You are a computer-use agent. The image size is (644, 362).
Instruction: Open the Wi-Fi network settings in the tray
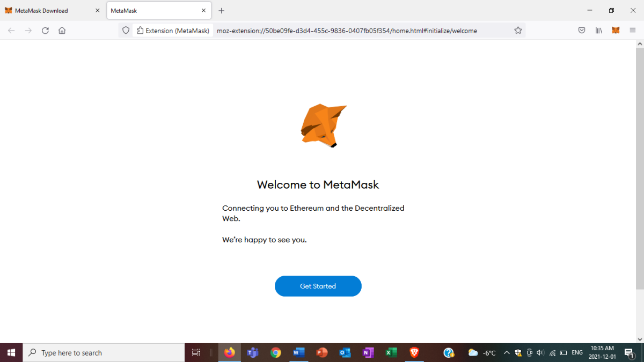552,353
